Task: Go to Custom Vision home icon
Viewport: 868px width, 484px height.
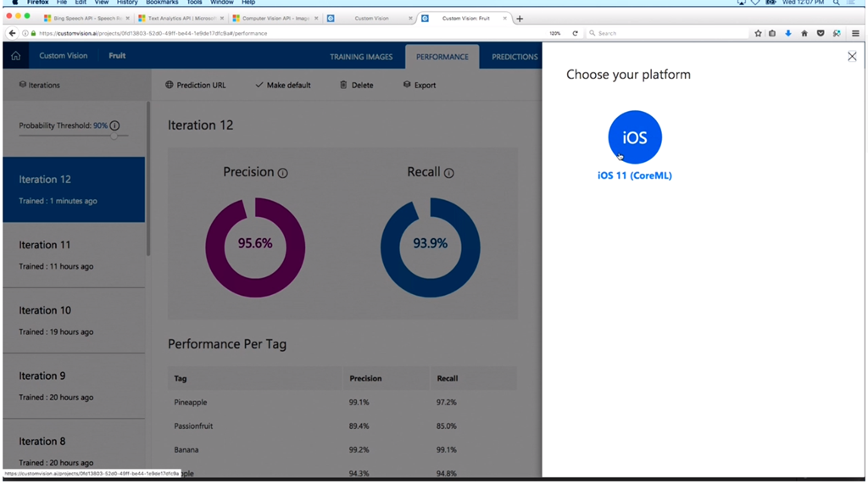Action: pyautogui.click(x=15, y=56)
